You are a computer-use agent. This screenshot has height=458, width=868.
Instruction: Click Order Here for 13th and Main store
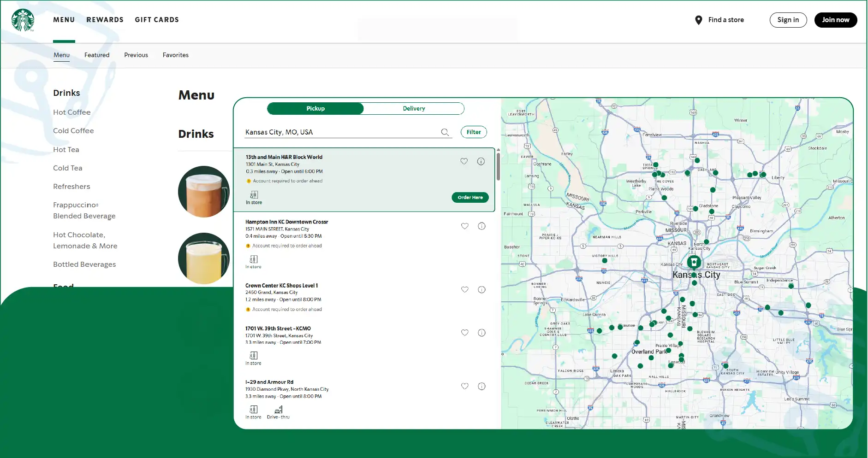coord(470,198)
